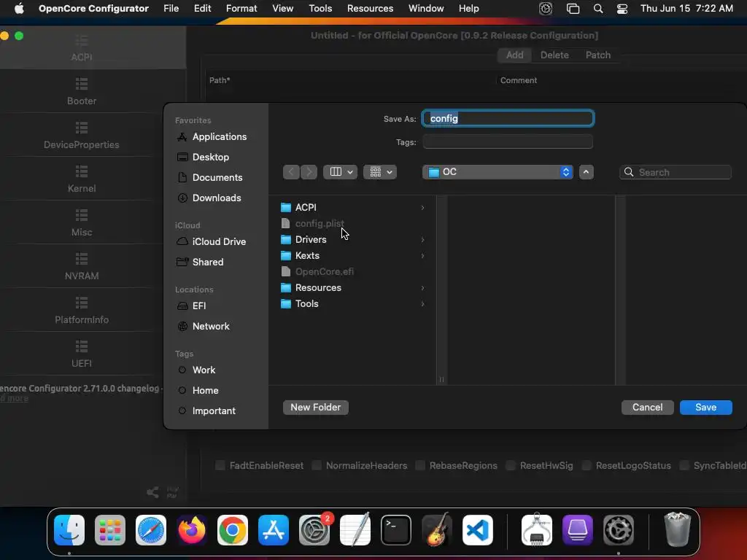Click the Search field in dialog
Image resolution: width=747 pixels, height=560 pixels.
[675, 172]
